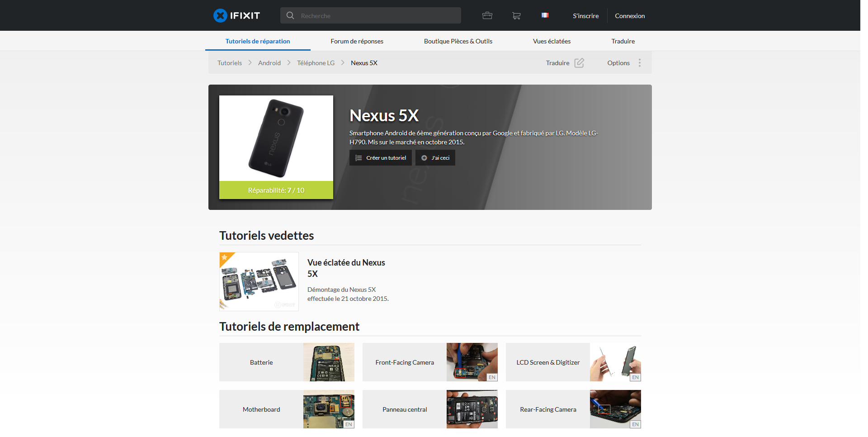This screenshot has height=437, width=868.
Task: Click the exploded teardown thumbnail
Action: tap(259, 281)
